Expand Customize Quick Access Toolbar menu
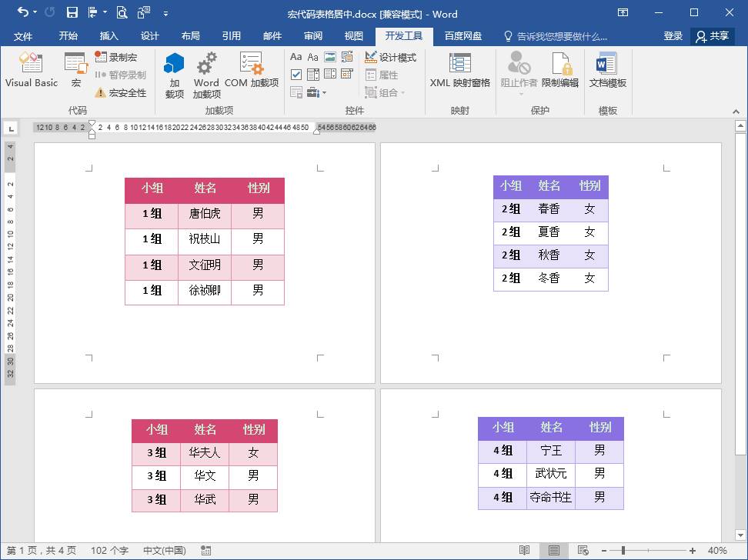This screenshot has width=748, height=560. (x=165, y=13)
